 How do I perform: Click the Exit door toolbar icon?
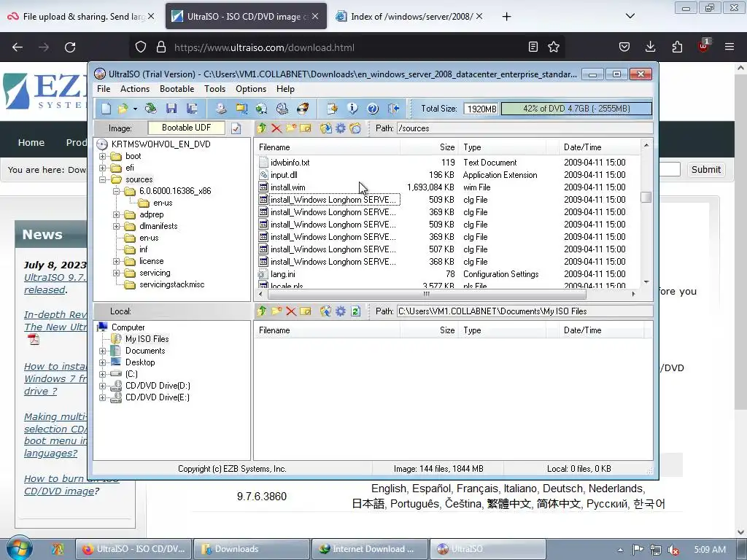393,109
